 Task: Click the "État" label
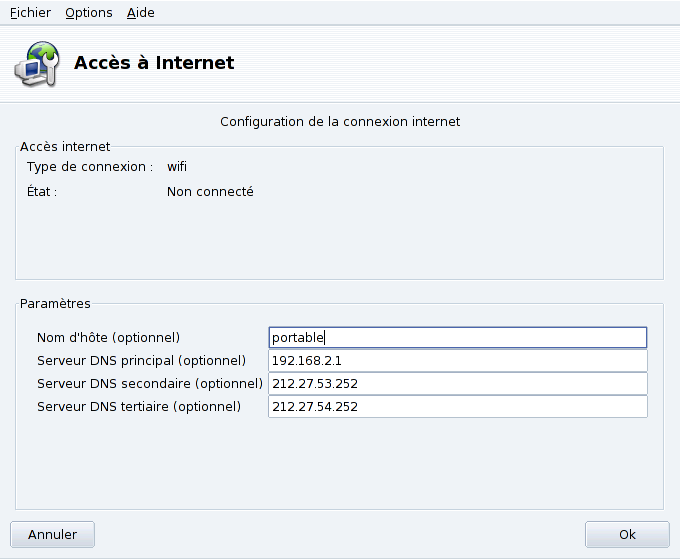pyautogui.click(x=42, y=192)
